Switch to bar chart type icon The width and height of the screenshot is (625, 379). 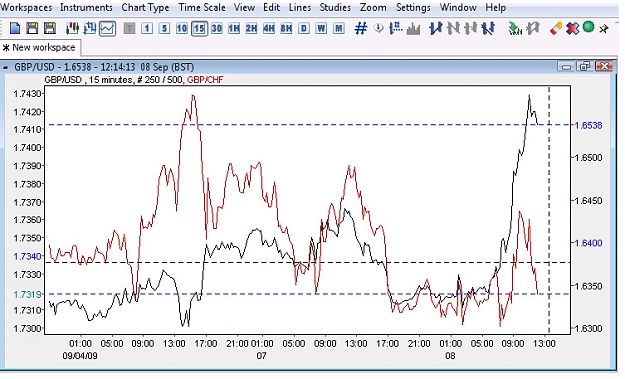90,28
